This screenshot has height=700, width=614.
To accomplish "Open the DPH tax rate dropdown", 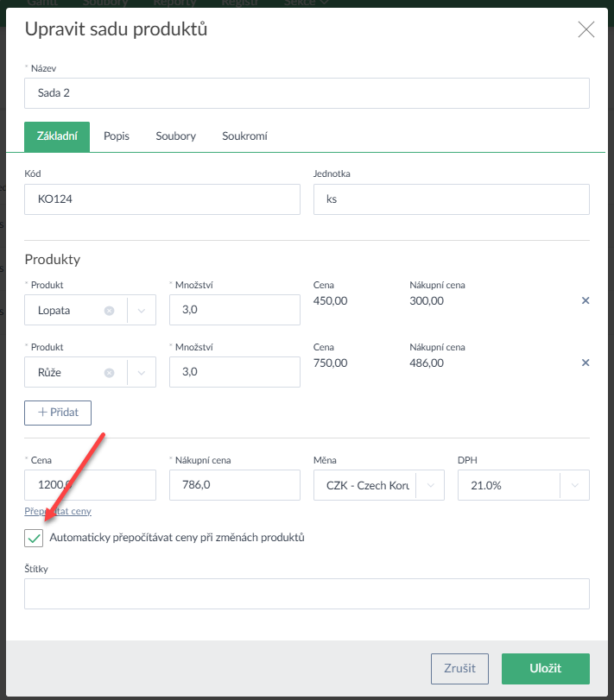I will (x=574, y=485).
